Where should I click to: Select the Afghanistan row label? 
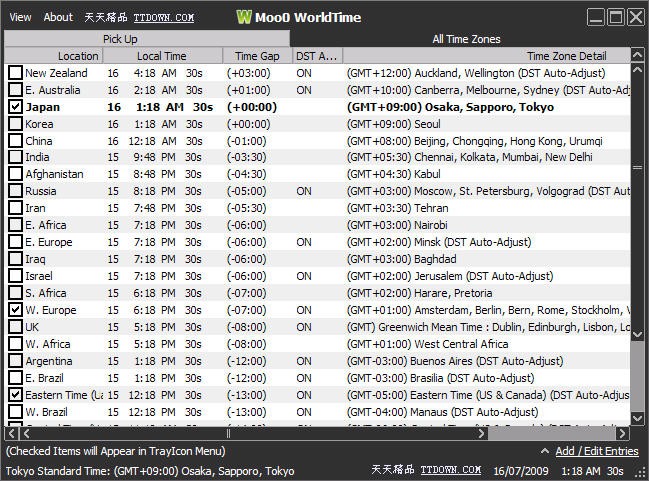[54, 174]
